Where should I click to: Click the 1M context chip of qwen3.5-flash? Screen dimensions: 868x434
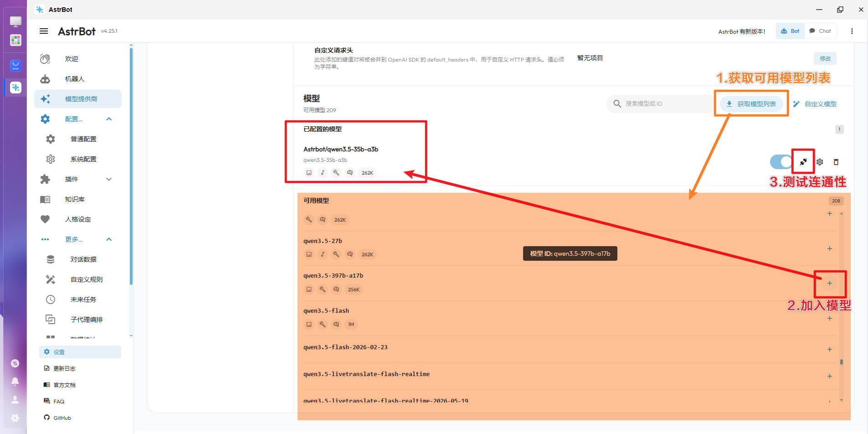(351, 325)
